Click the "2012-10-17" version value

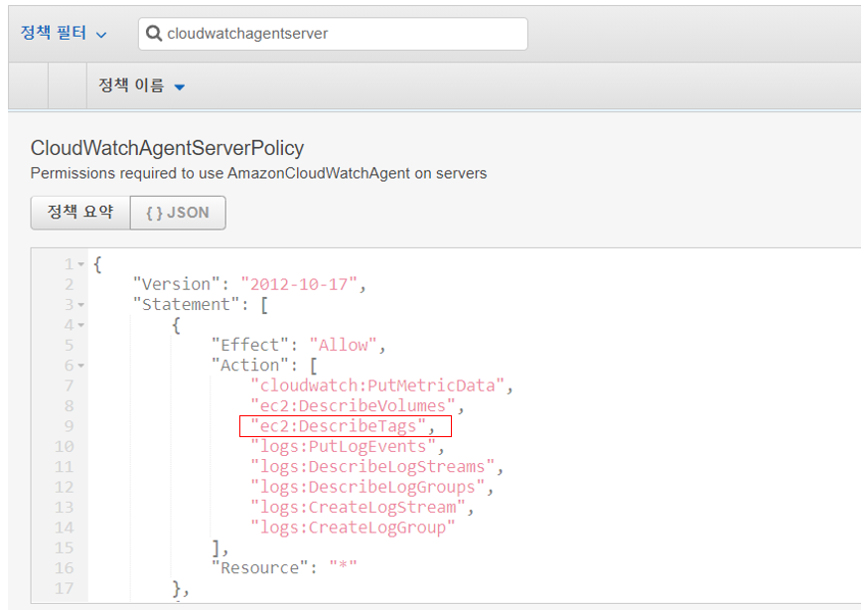(x=298, y=284)
